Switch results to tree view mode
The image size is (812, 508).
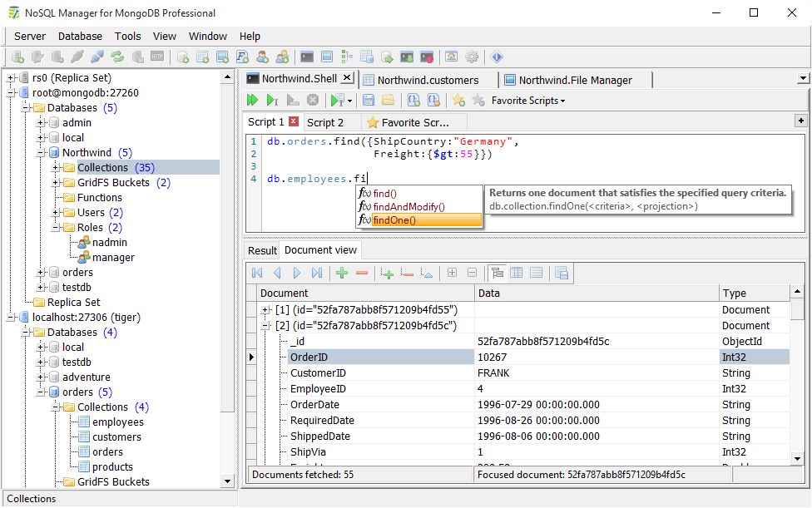coord(497,273)
